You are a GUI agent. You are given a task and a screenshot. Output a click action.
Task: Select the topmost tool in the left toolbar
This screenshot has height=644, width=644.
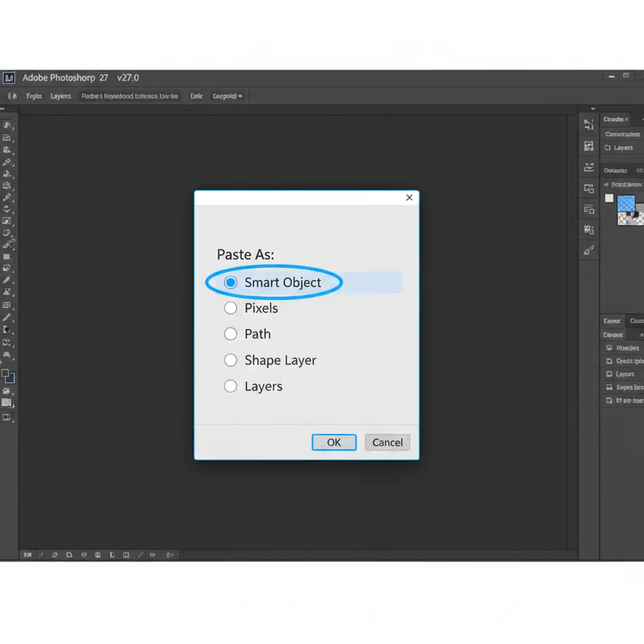click(7, 125)
